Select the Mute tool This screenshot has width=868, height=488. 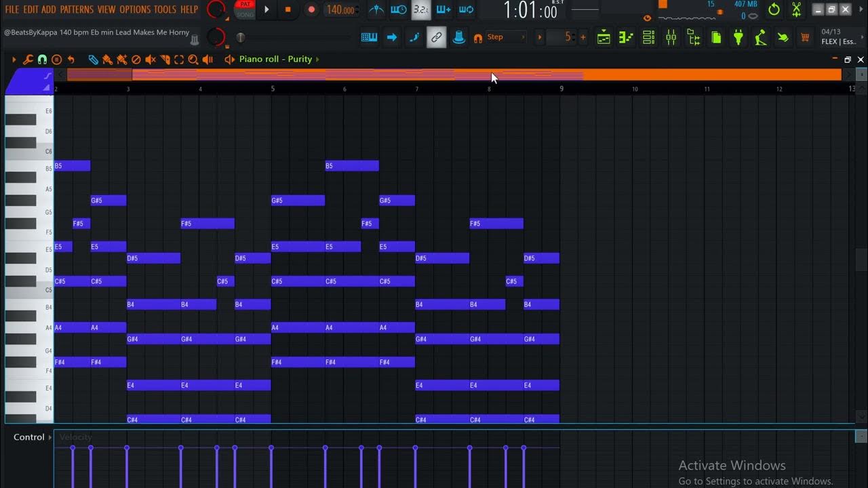coord(151,60)
